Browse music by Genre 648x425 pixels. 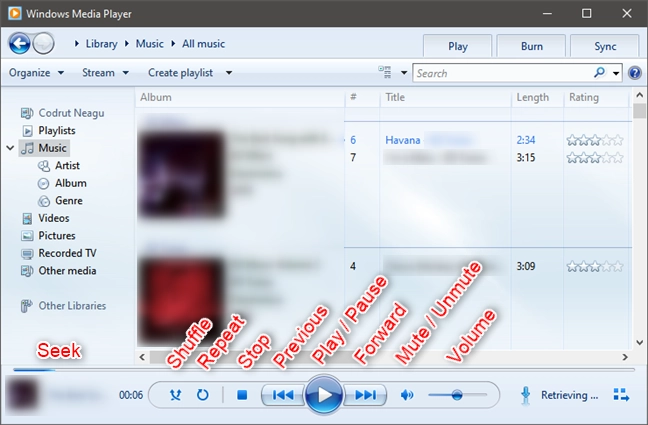[x=60, y=201]
